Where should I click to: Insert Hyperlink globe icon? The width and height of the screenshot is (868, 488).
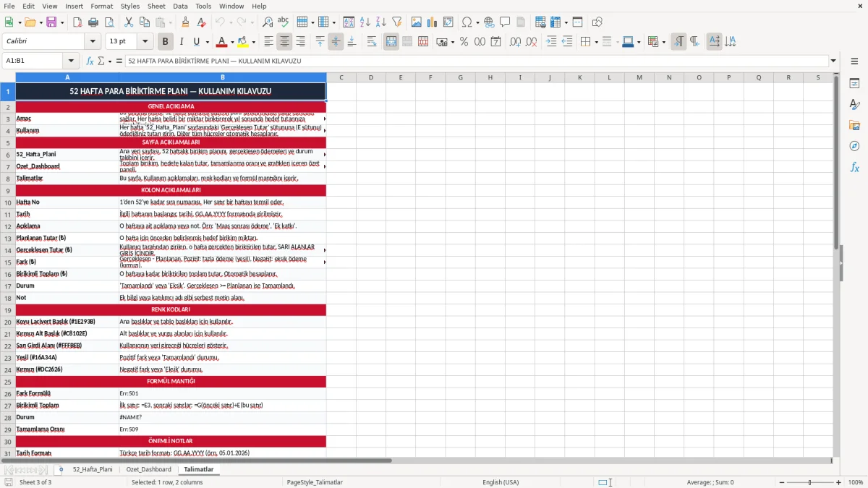[x=489, y=22]
